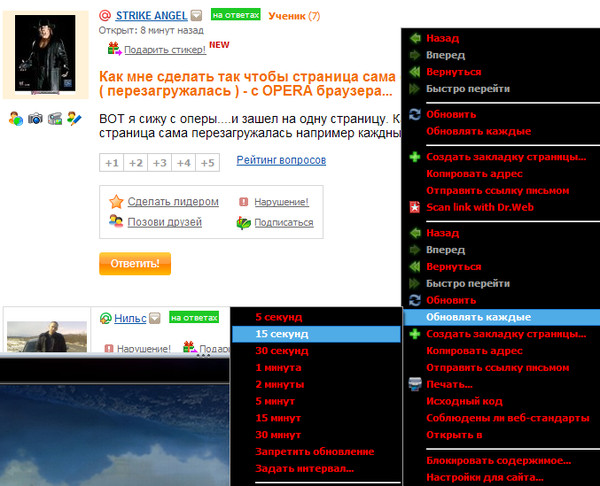
Task: Click the 'Позови друзей' link
Action: [x=165, y=222]
